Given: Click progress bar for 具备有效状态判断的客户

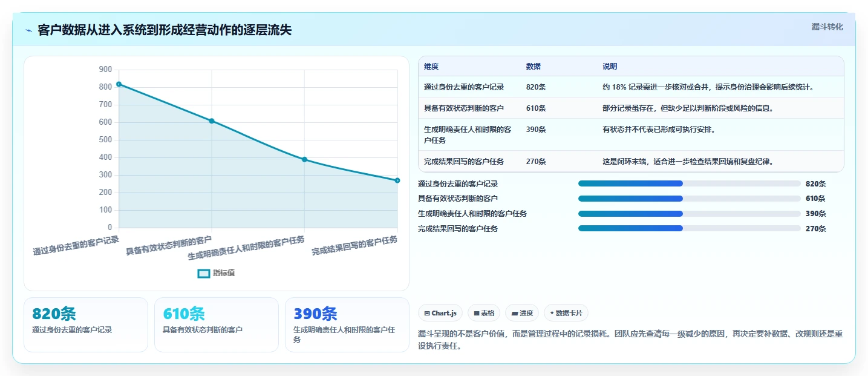Looking at the screenshot, I should tap(690, 199).
